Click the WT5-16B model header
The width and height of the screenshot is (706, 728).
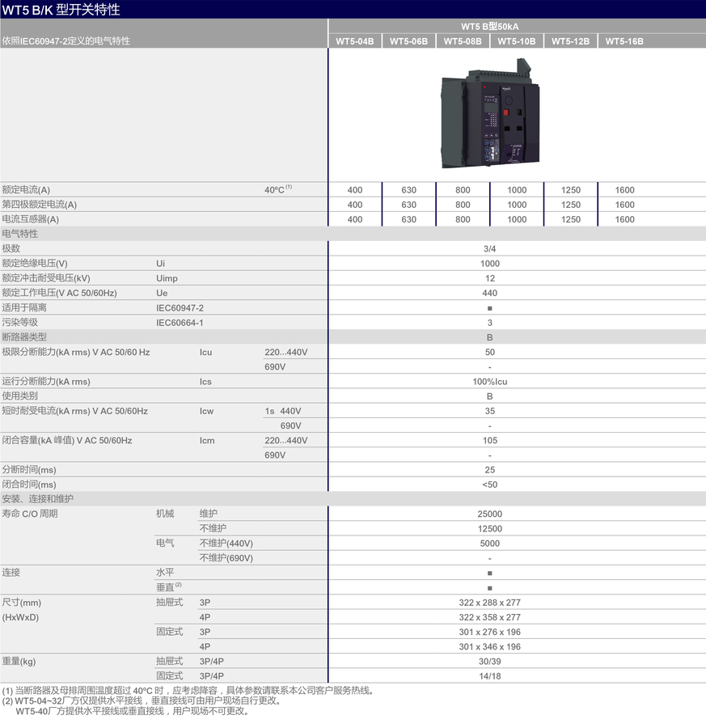[624, 41]
